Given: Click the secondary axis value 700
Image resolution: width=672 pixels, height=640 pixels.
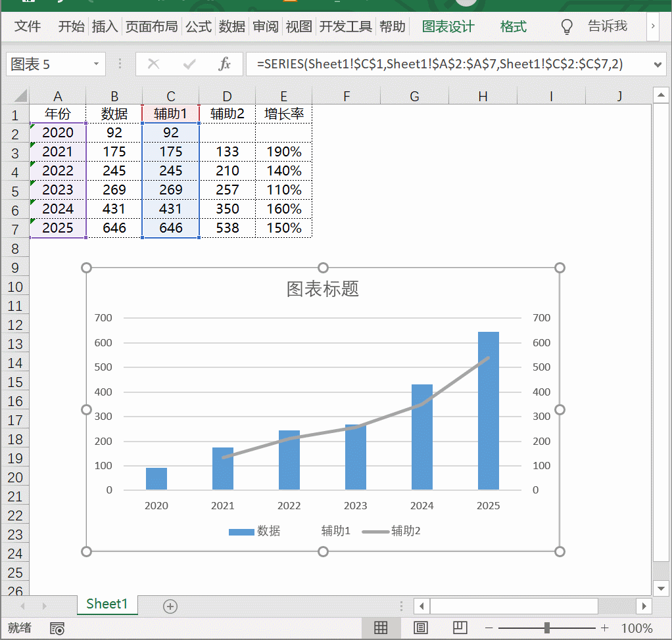Looking at the screenshot, I should tap(541, 318).
